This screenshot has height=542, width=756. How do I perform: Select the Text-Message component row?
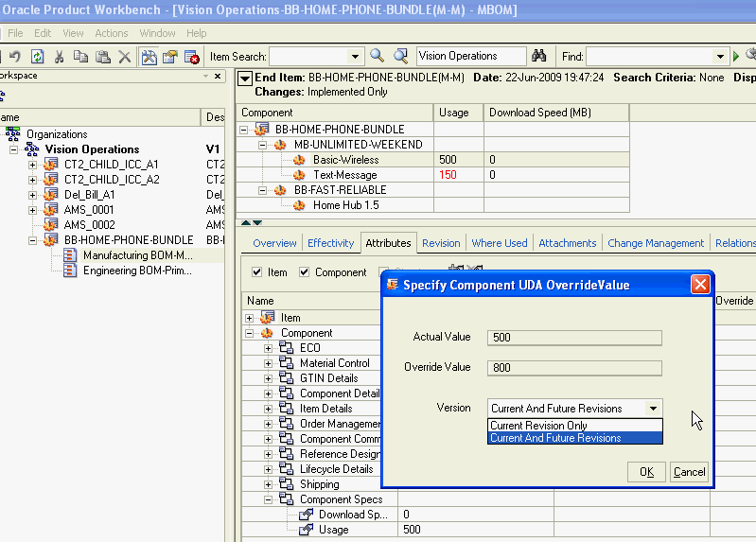point(432,175)
